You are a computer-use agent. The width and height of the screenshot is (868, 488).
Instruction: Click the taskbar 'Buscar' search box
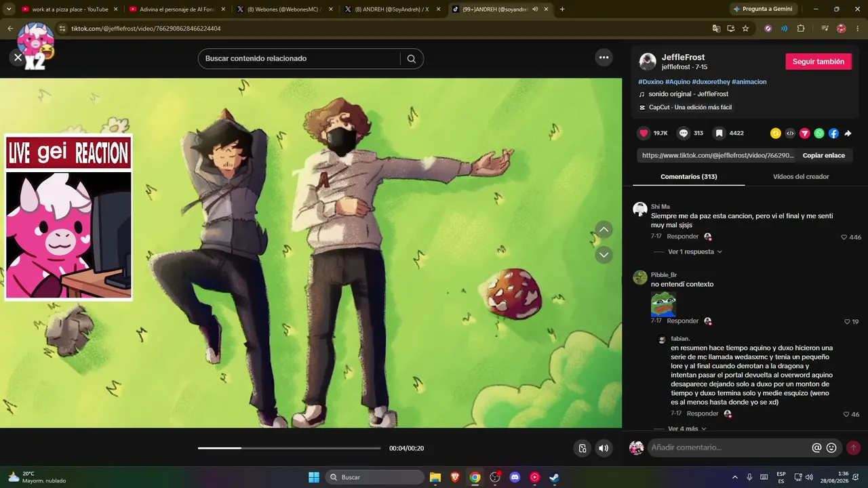click(x=374, y=477)
